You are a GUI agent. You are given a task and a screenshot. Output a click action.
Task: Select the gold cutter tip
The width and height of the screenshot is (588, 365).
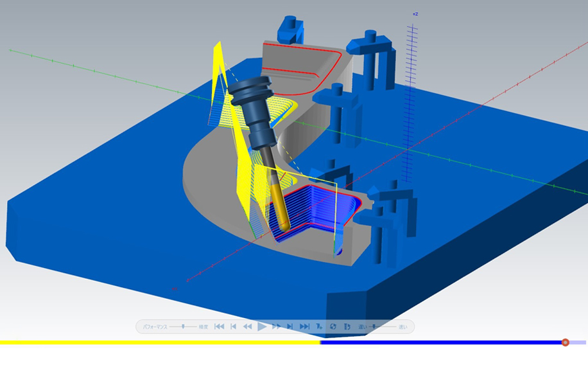click(279, 204)
